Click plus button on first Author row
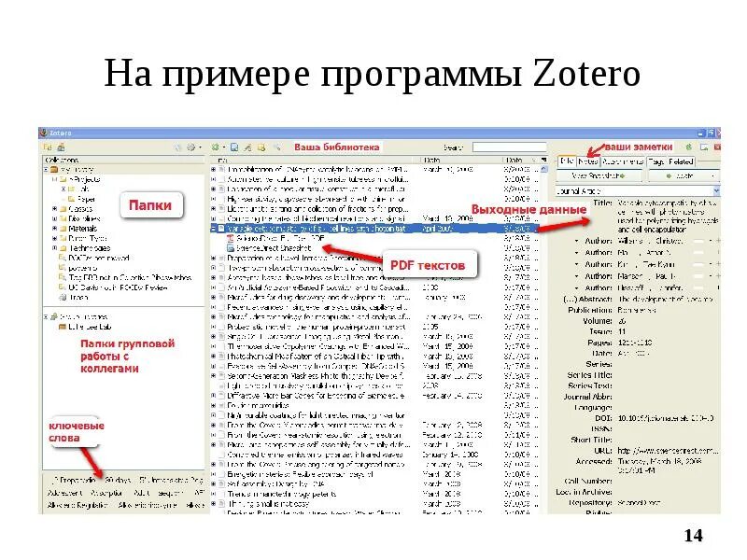The image size is (747, 560). click(x=717, y=241)
